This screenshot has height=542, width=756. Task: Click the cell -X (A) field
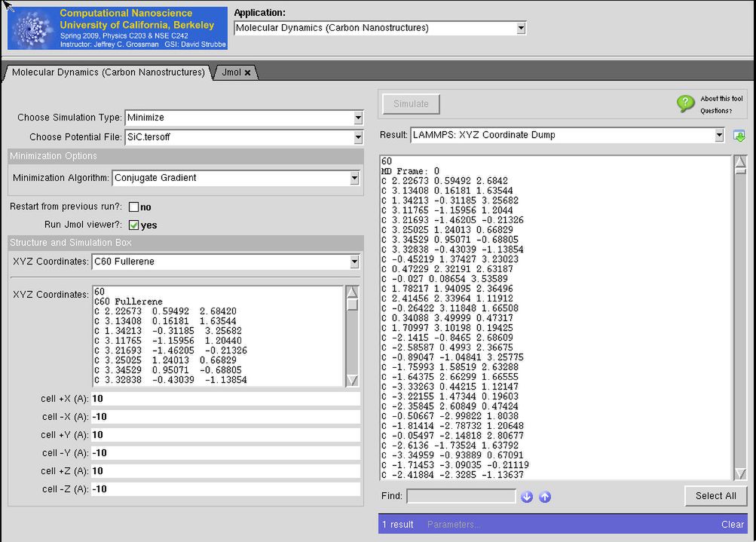tap(225, 417)
